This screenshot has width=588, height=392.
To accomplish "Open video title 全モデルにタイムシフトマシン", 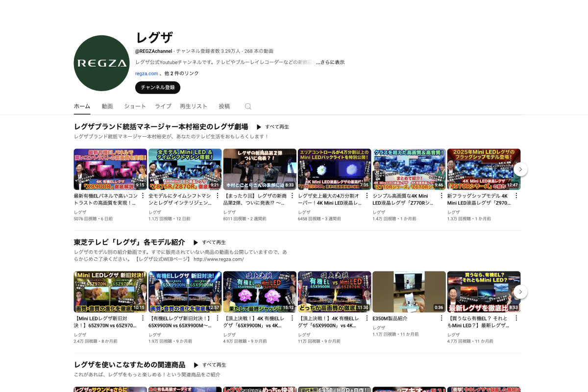I will pyautogui.click(x=180, y=199).
